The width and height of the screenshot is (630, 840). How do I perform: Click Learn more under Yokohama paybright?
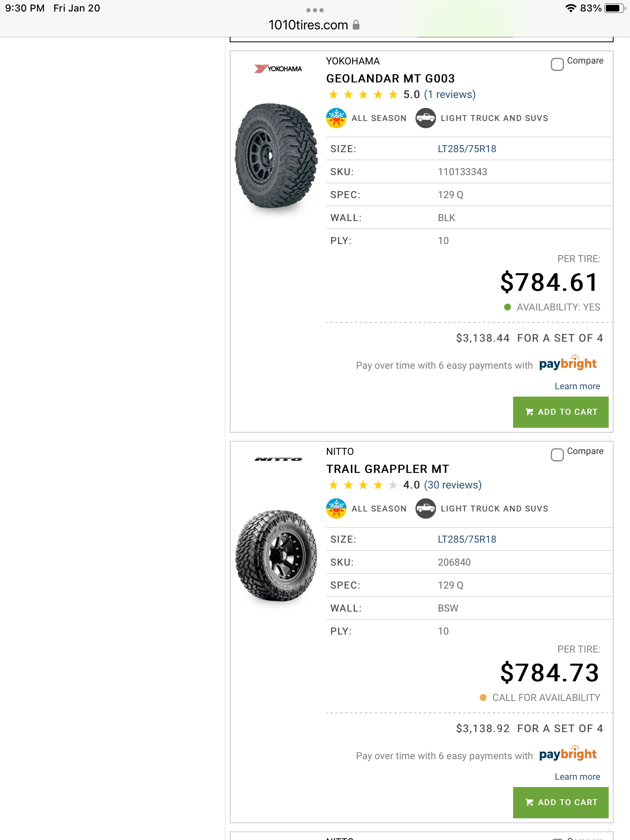[577, 386]
